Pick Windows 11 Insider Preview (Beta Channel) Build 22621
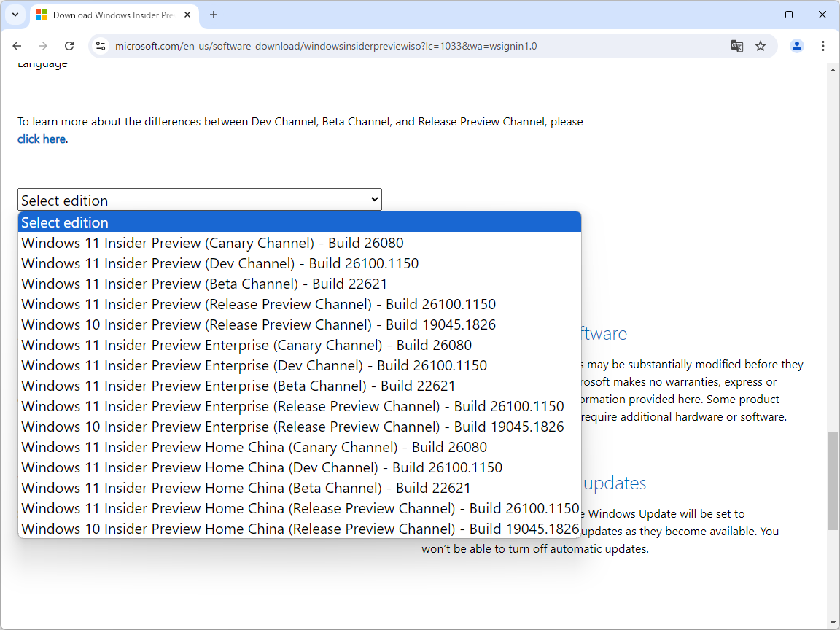Image resolution: width=840 pixels, height=630 pixels. (x=204, y=284)
